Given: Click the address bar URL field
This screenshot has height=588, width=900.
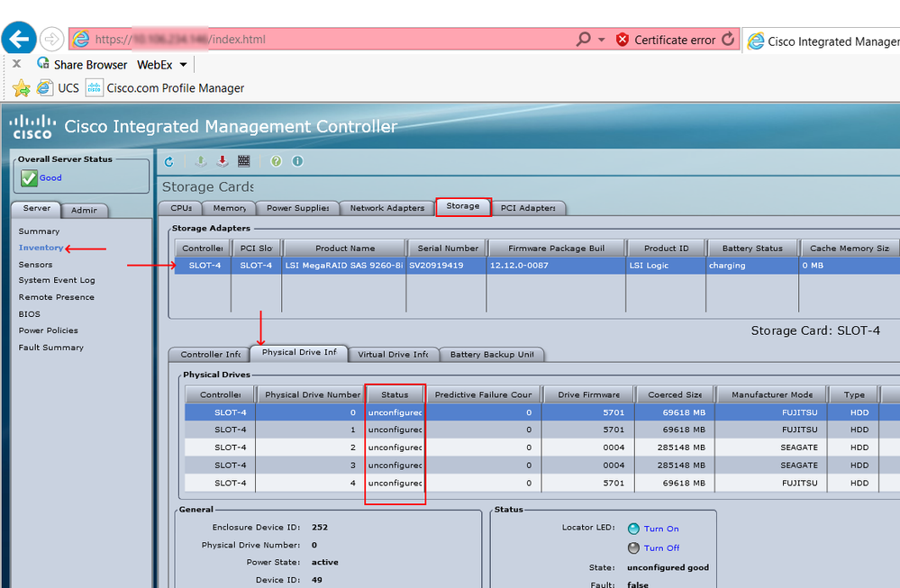Looking at the screenshot, I should (322, 39).
